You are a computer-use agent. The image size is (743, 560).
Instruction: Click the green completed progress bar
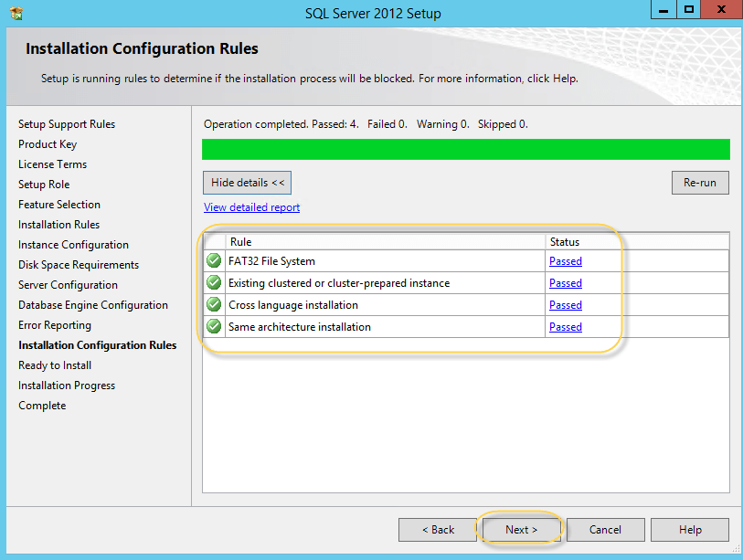click(x=465, y=150)
